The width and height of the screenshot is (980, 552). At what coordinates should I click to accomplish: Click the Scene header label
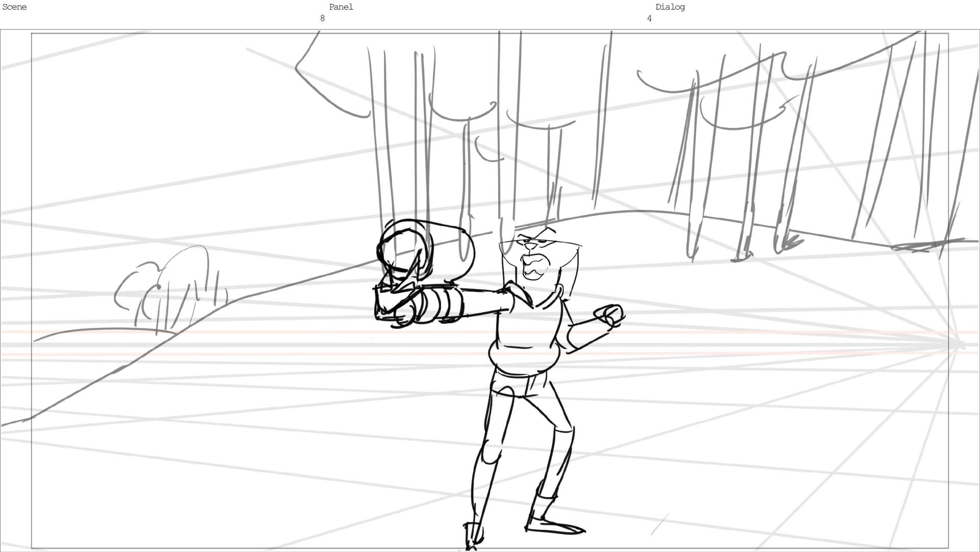(14, 7)
